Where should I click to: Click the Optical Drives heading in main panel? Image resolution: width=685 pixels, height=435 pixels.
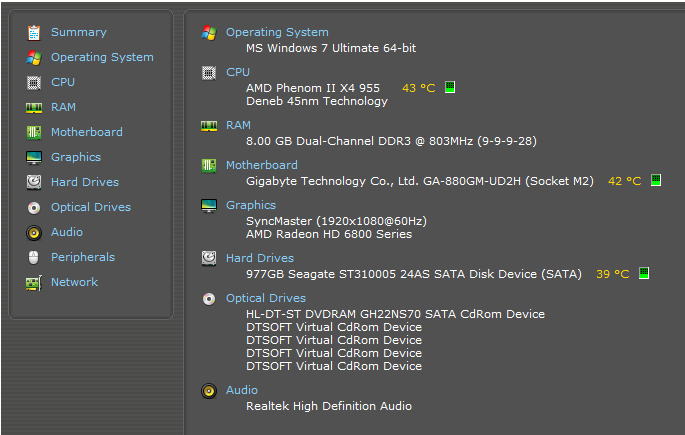click(x=265, y=298)
